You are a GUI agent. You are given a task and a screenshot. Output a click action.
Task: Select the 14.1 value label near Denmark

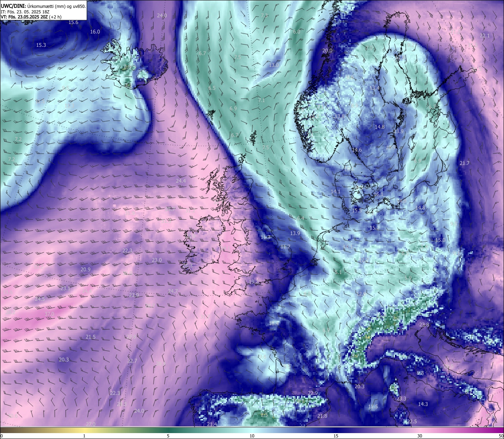pyautogui.click(x=335, y=192)
